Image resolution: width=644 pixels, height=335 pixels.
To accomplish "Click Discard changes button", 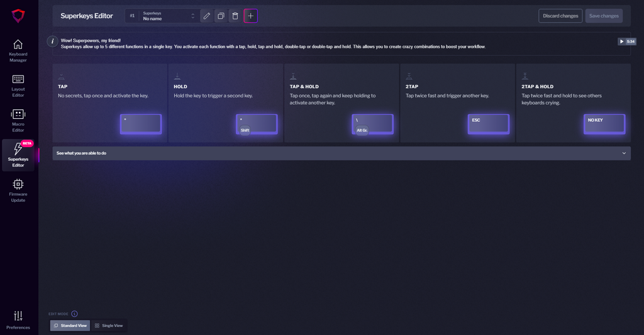I will tap(560, 16).
